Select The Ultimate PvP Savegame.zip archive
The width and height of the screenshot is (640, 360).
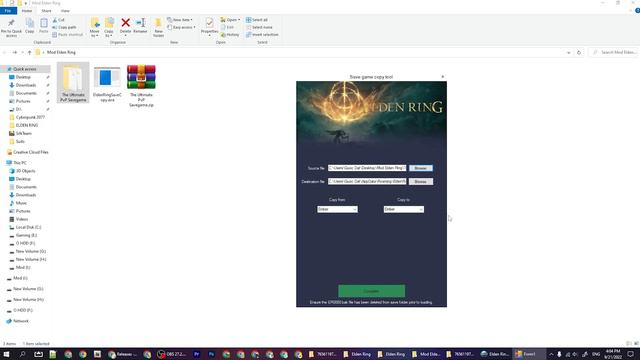[x=141, y=85]
